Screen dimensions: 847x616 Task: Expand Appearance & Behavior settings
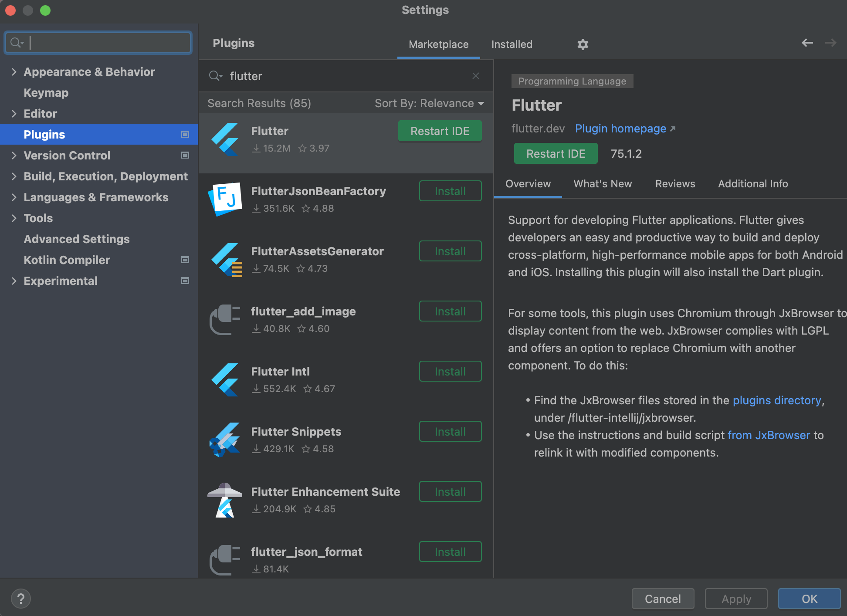point(14,72)
